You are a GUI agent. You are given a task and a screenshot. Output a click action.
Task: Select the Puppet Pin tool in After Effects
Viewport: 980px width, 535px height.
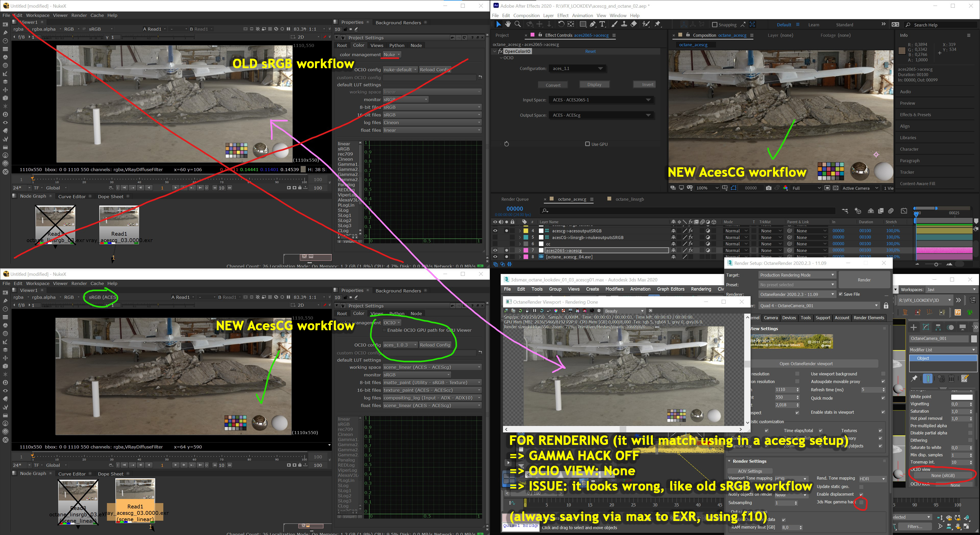pyautogui.click(x=657, y=24)
